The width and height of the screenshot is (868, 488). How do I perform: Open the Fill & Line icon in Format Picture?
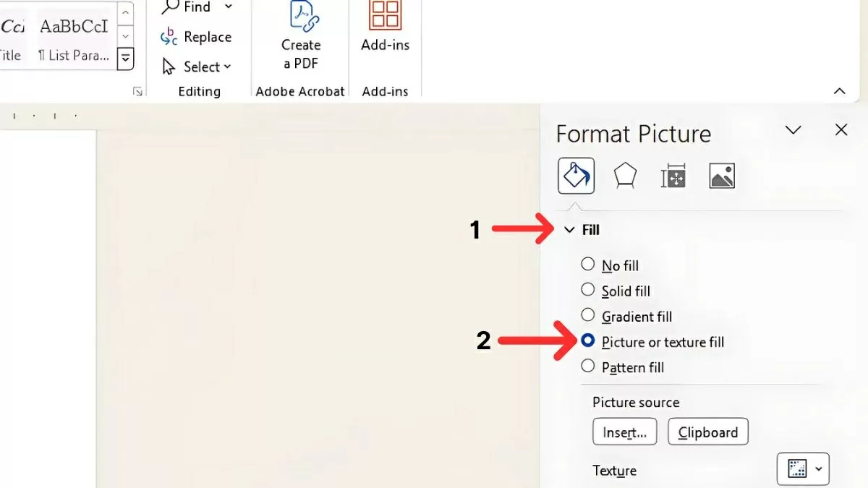(576, 176)
